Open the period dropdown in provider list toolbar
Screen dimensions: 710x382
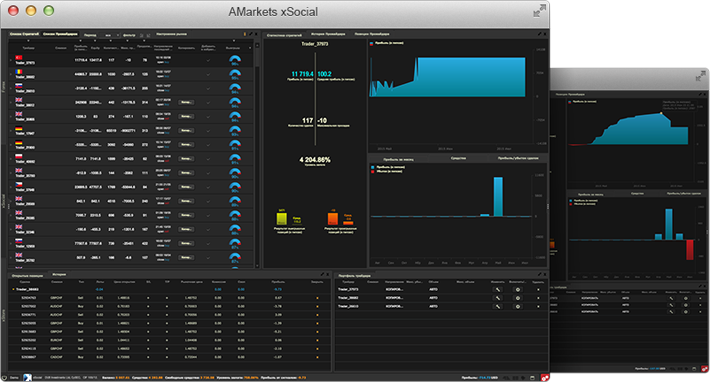[x=110, y=35]
